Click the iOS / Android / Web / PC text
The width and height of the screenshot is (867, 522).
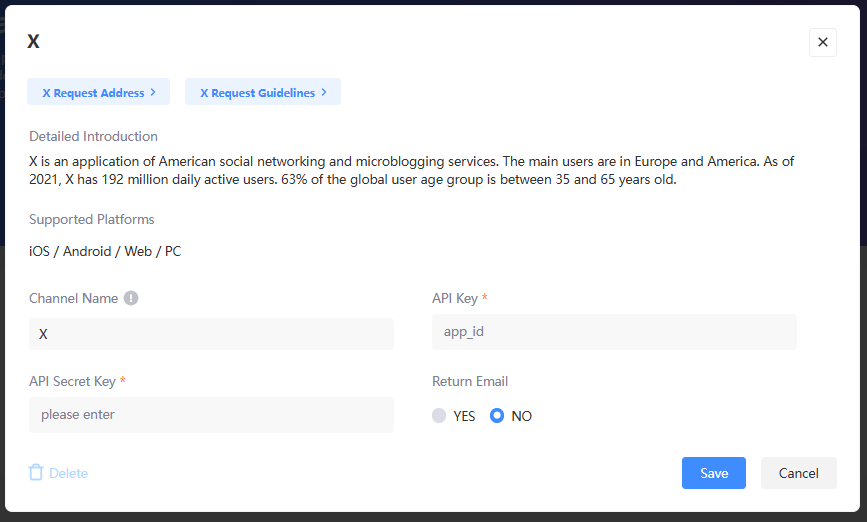pyautogui.click(x=105, y=251)
